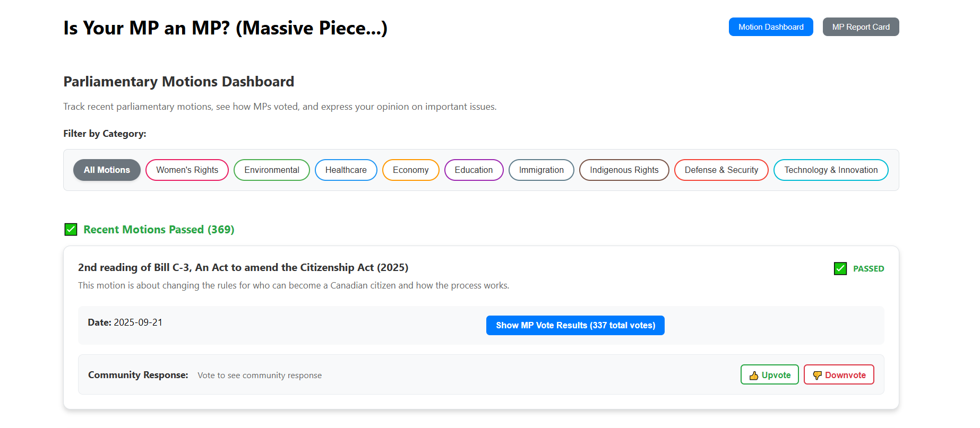
Task: Click the thumbs-down icon on Downvote
Action: (817, 375)
